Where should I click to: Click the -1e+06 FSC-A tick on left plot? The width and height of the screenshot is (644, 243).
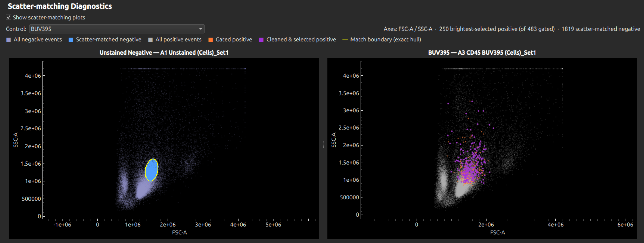62,225
